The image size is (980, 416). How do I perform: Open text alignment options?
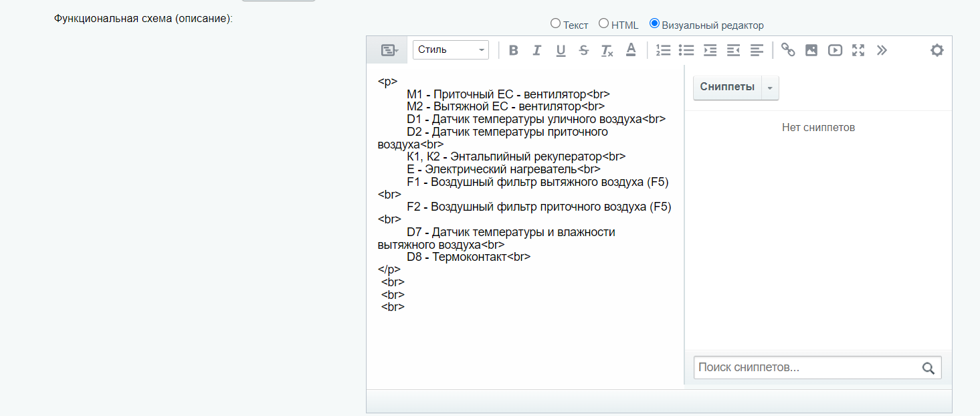click(757, 50)
